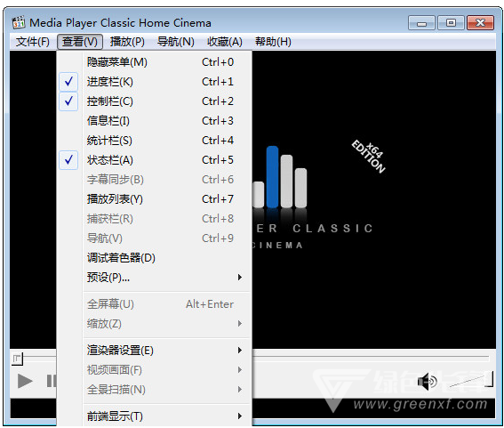Open the 帮助(H) menu
This screenshot has width=504, height=428.
coord(273,42)
